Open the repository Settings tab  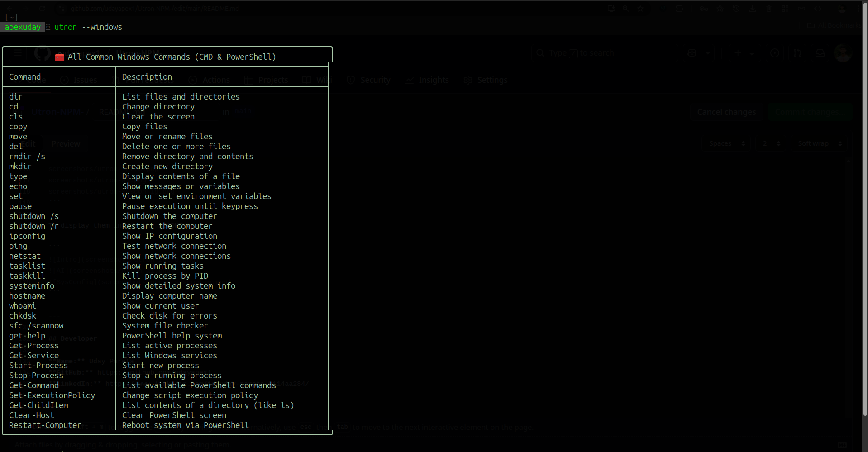pyautogui.click(x=486, y=80)
